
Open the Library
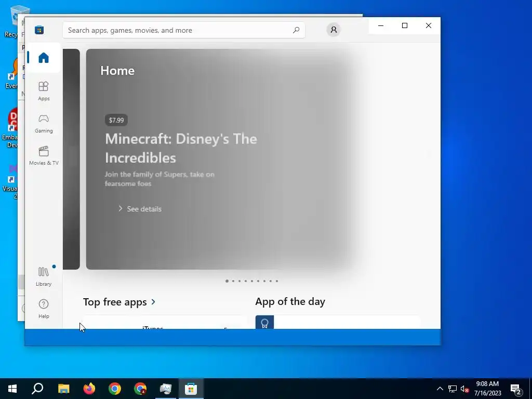point(44,276)
